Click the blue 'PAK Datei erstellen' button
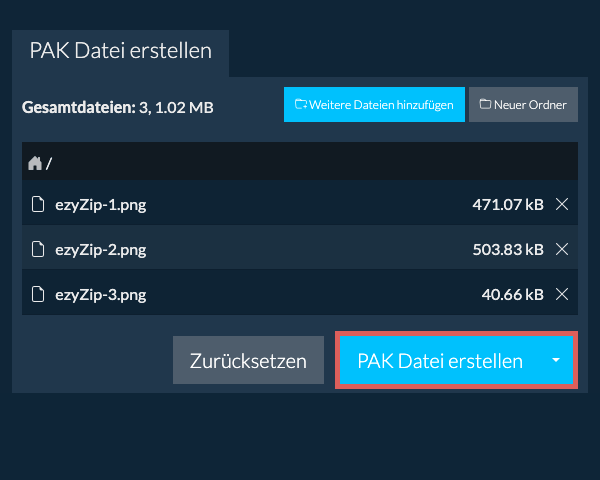 click(440, 360)
